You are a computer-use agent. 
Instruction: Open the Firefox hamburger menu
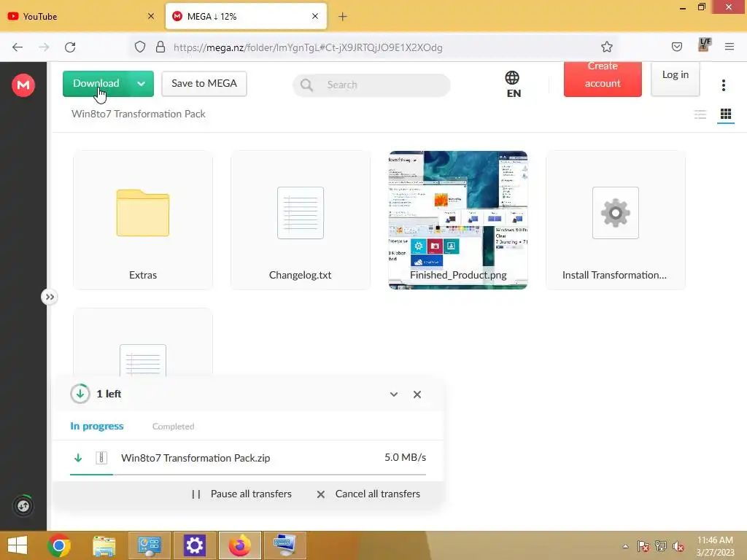click(729, 47)
